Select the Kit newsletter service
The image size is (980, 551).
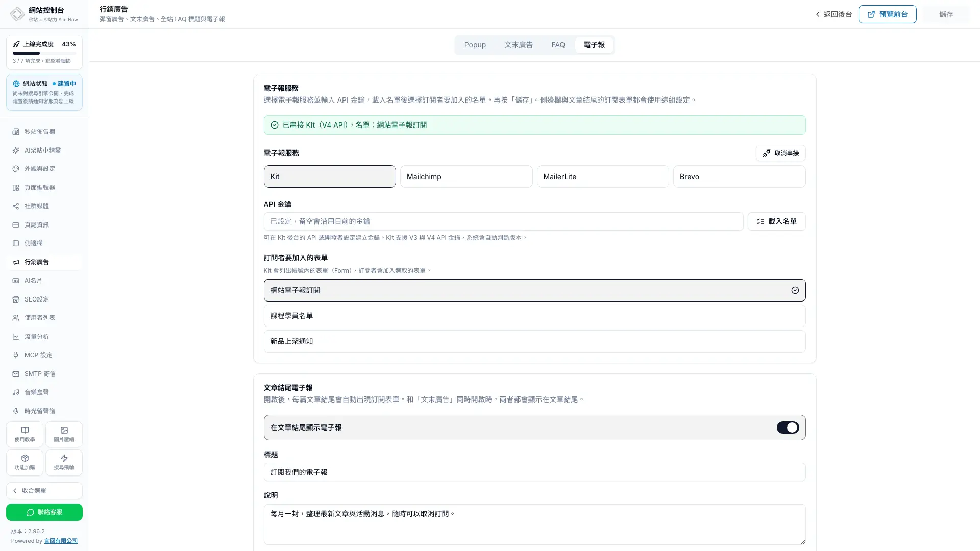pos(330,177)
